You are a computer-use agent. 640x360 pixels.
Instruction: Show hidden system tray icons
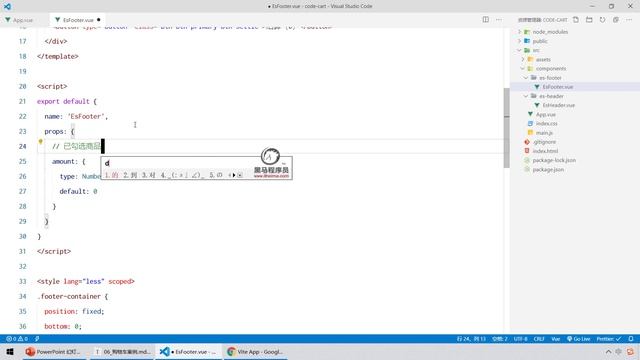tap(608, 351)
